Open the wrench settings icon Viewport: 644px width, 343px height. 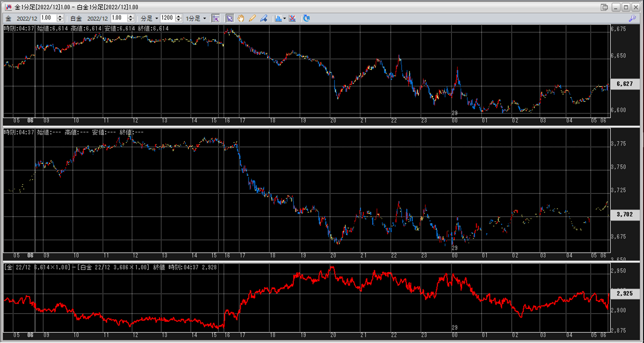pyautogui.click(x=632, y=18)
